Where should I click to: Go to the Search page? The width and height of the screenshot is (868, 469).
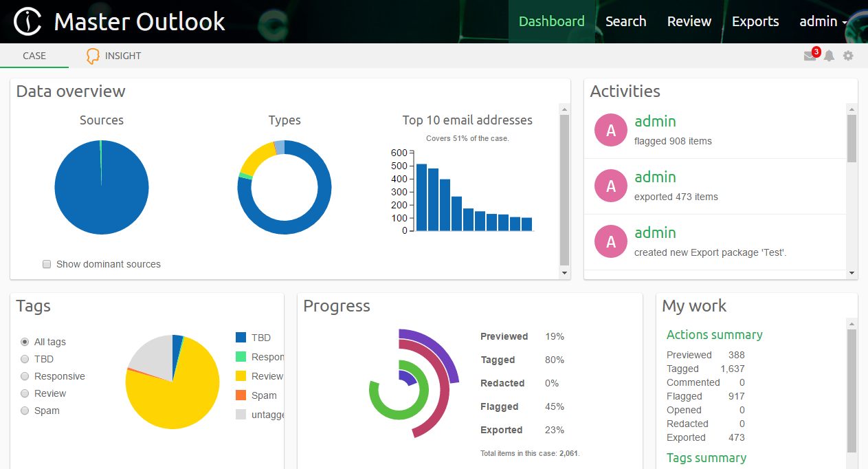(625, 21)
